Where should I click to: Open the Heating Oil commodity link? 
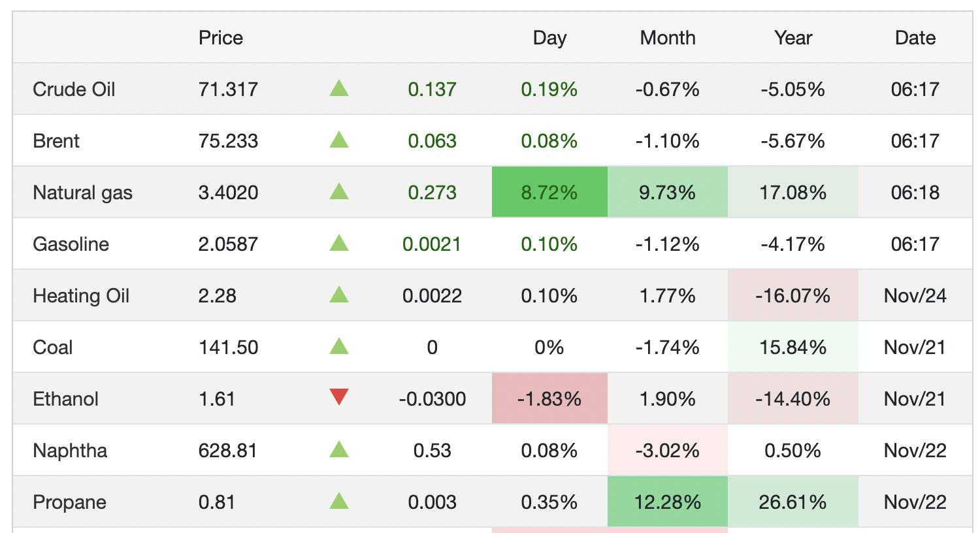point(81,296)
